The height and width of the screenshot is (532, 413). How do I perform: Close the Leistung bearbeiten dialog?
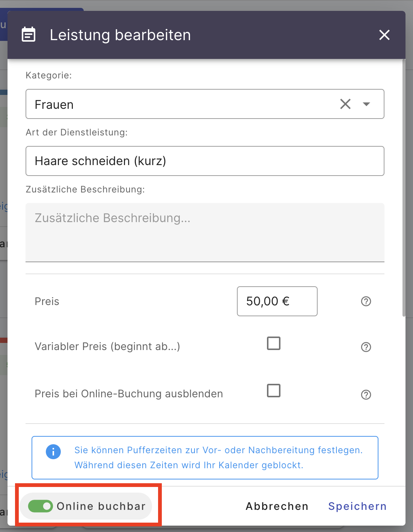[x=384, y=35]
